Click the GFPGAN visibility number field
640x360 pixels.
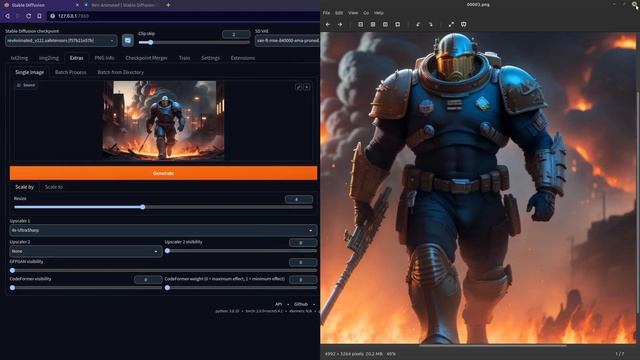pos(303,262)
